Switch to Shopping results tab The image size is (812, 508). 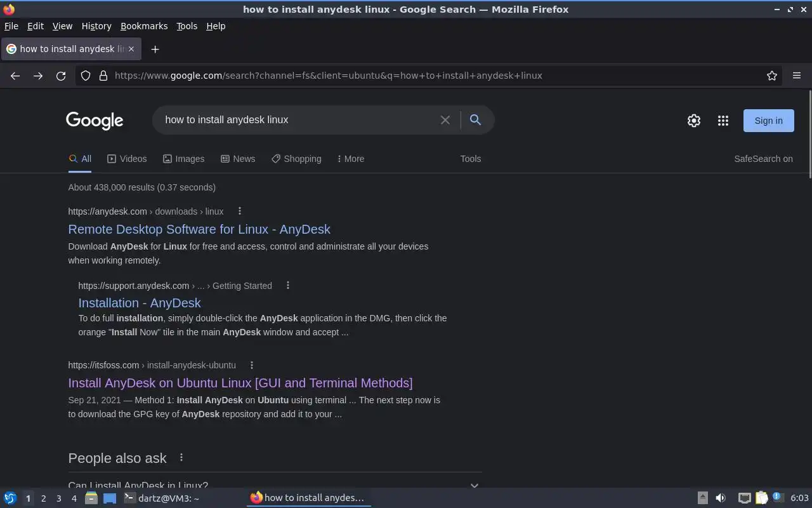click(296, 159)
